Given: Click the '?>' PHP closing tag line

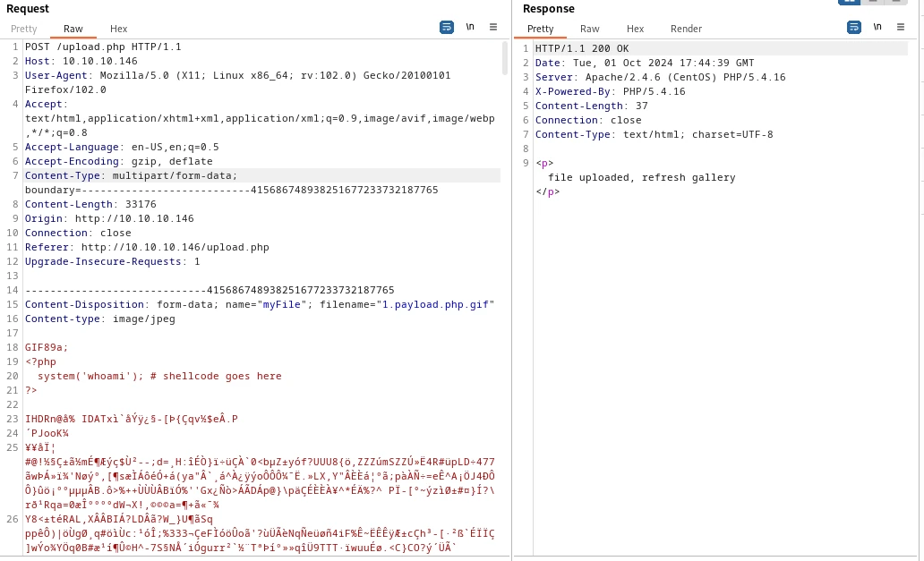Looking at the screenshot, I should [x=30, y=390].
